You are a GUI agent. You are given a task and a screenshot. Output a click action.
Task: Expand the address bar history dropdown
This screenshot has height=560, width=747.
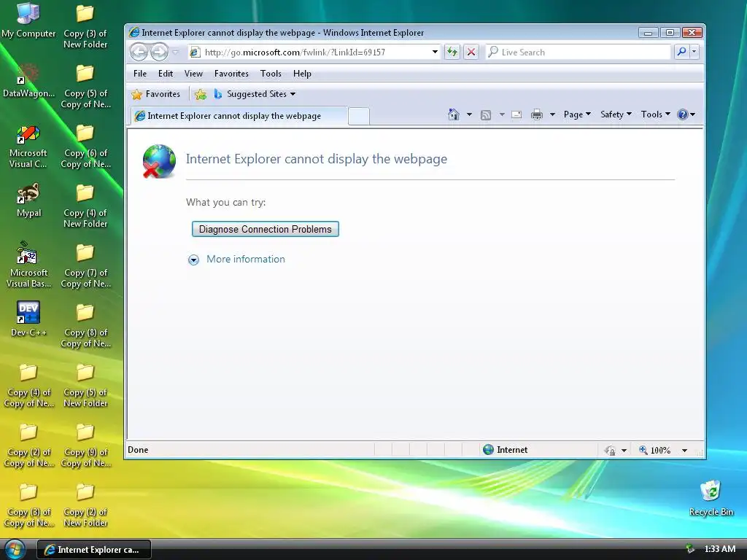click(x=435, y=52)
